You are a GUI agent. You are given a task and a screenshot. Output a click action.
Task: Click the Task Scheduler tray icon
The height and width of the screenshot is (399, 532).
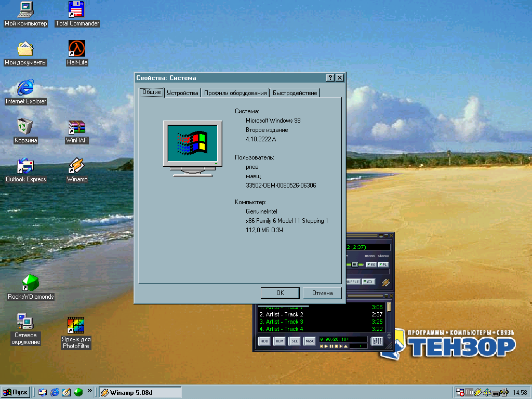click(460, 392)
